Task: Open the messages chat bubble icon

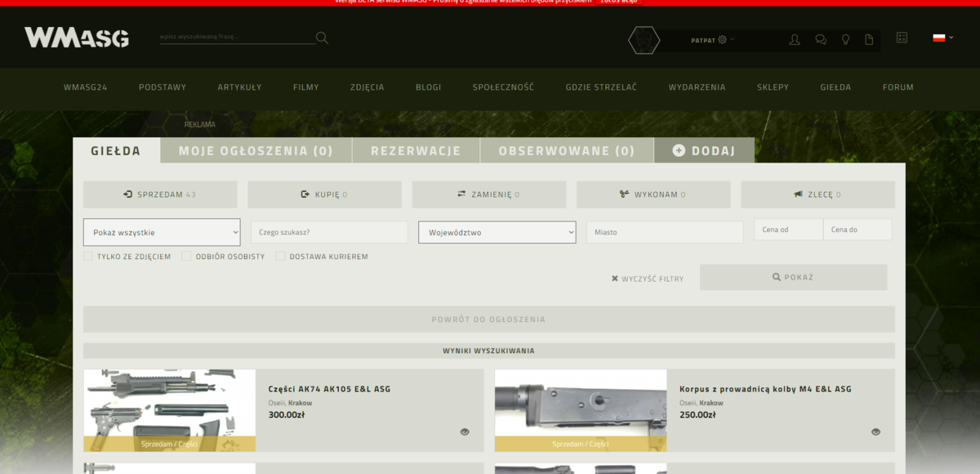Action: (x=821, y=39)
